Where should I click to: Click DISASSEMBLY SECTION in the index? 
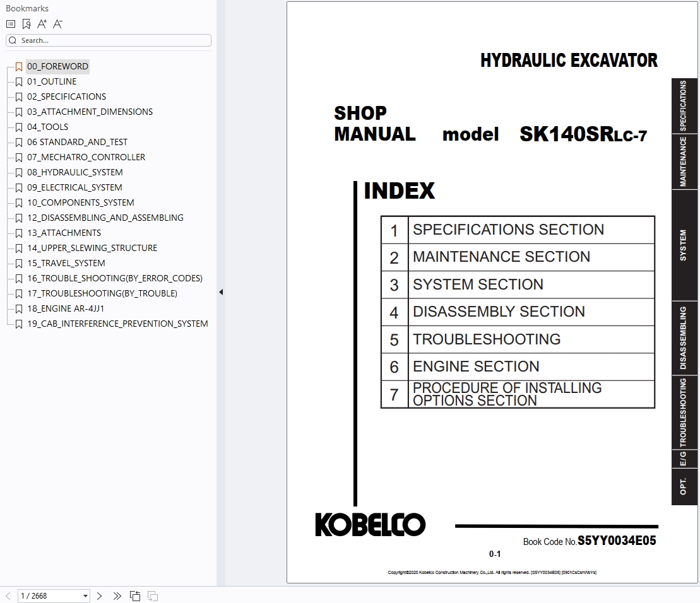(x=499, y=312)
